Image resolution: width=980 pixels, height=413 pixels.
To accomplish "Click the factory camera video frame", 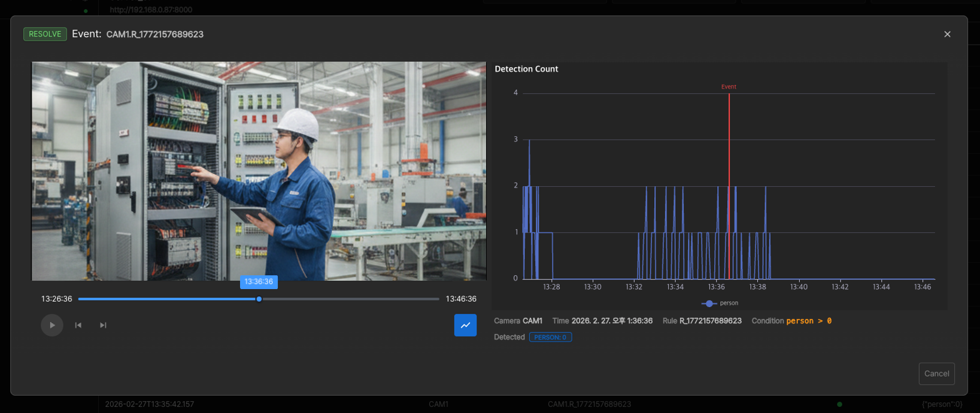I will point(259,171).
